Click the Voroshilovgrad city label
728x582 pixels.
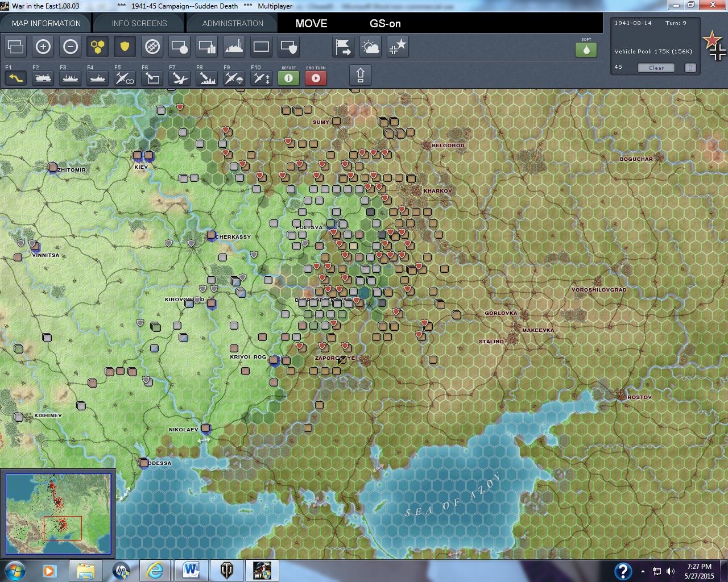(x=599, y=290)
